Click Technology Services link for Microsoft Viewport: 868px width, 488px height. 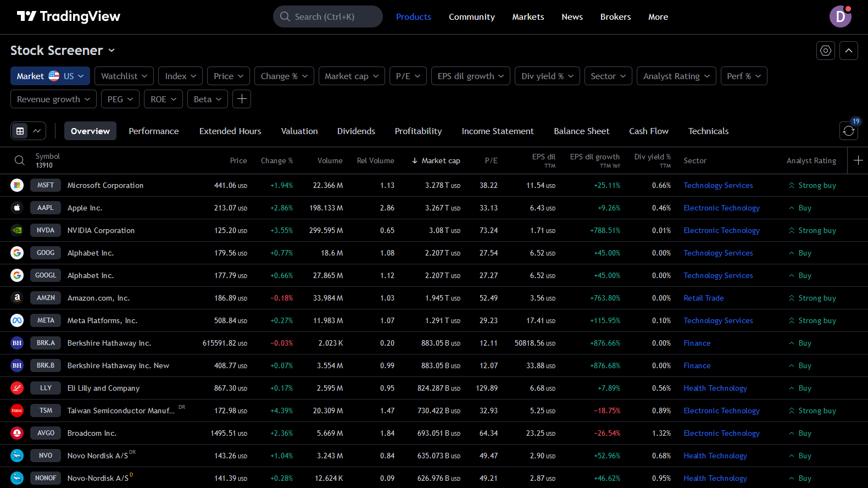[718, 185]
